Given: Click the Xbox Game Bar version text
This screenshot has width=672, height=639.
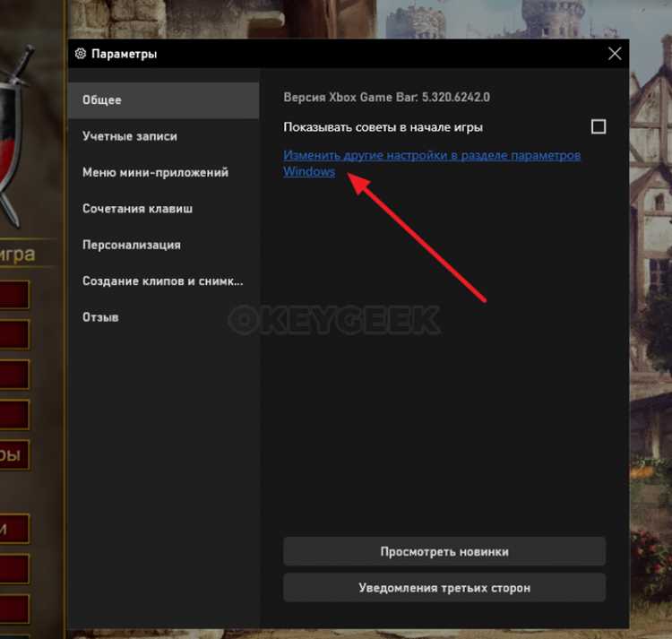Looking at the screenshot, I should (386, 98).
